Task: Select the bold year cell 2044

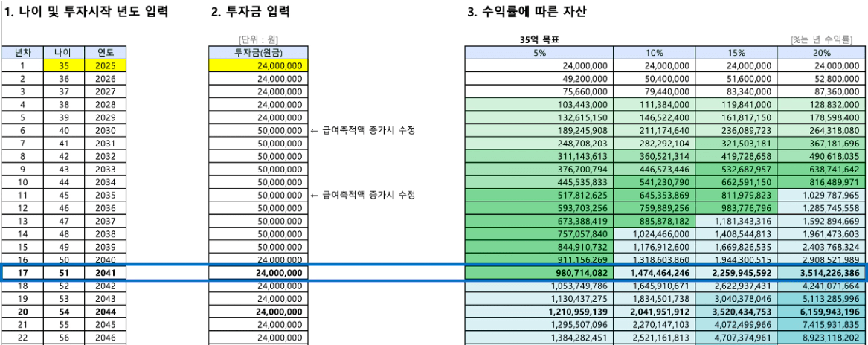Action: click(106, 312)
